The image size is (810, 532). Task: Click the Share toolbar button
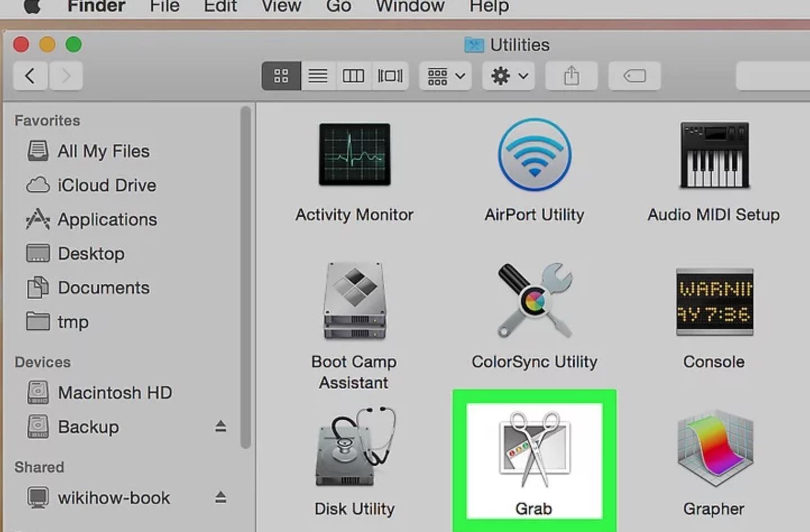(x=571, y=76)
